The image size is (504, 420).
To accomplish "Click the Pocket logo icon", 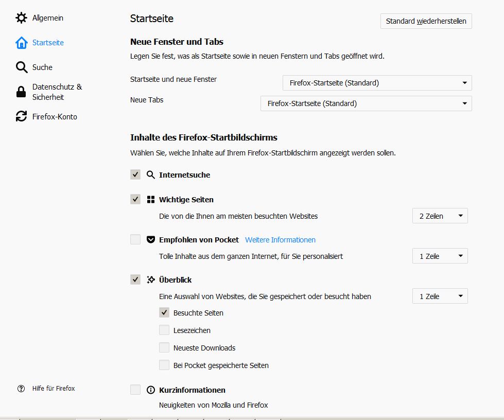I will (x=151, y=240).
